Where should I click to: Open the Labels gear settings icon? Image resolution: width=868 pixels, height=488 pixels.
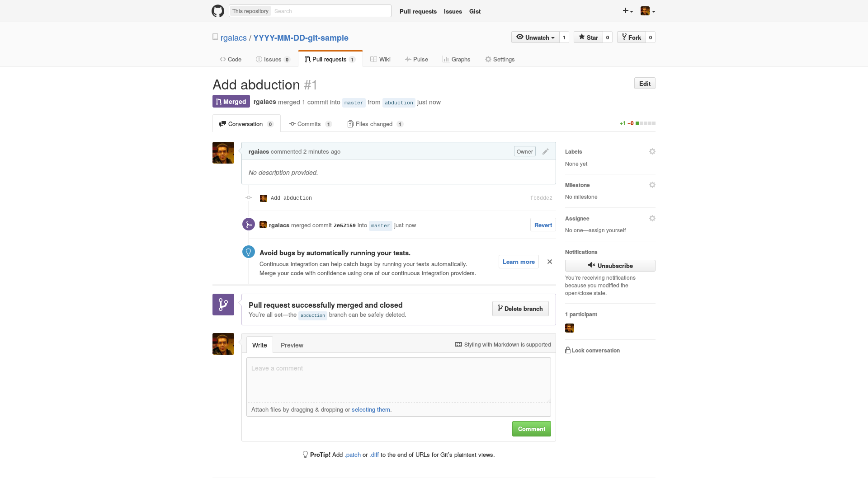[x=652, y=151]
